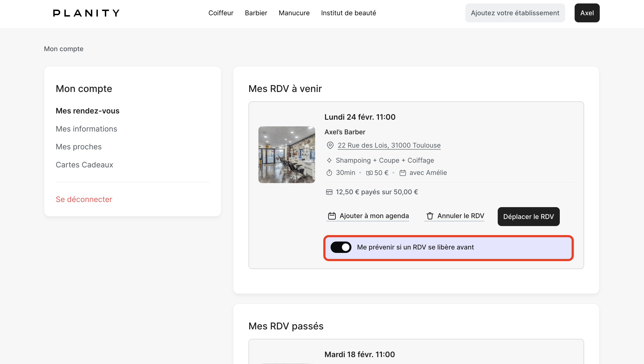Click Ajoutez votre établissement button
Viewport: 644px width, 364px height.
coord(515,13)
